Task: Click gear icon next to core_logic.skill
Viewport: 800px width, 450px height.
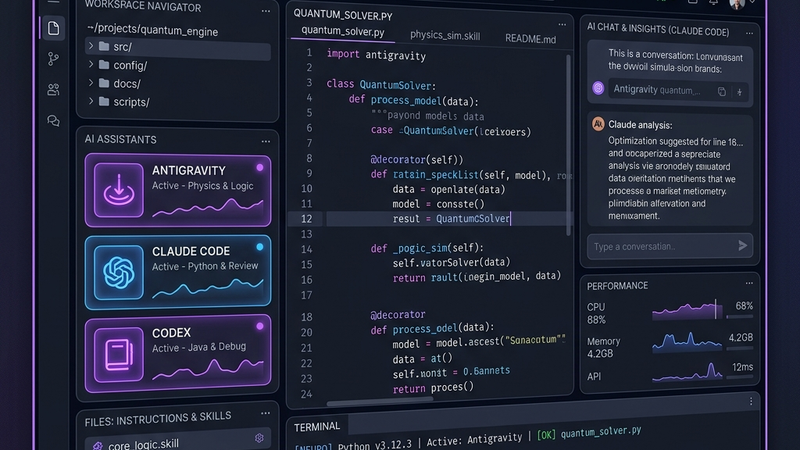Action: (259, 438)
